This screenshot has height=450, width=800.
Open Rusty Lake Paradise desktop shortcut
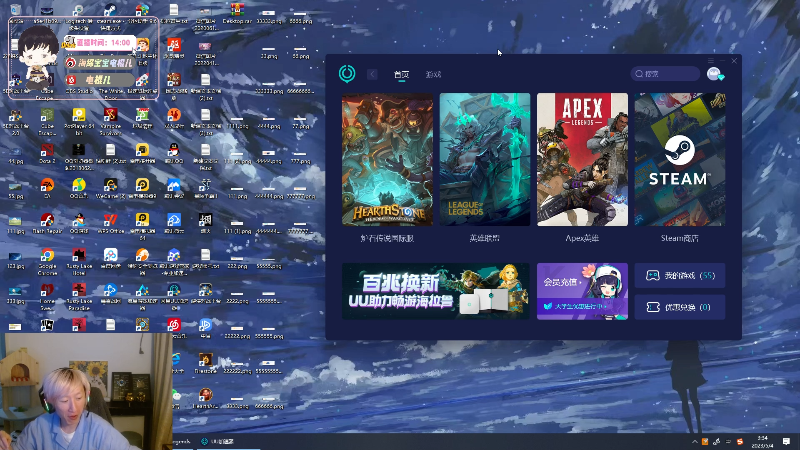tap(79, 296)
